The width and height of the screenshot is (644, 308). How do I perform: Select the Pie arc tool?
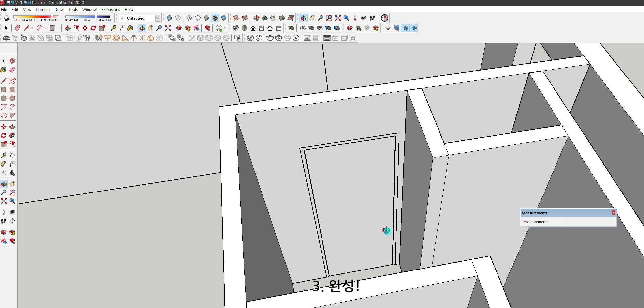[12, 116]
